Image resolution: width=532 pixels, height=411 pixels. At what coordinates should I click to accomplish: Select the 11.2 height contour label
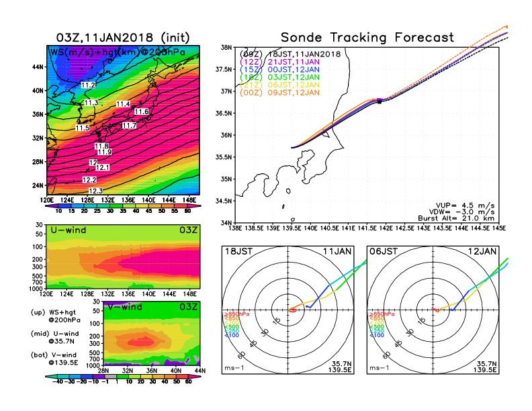tap(88, 85)
